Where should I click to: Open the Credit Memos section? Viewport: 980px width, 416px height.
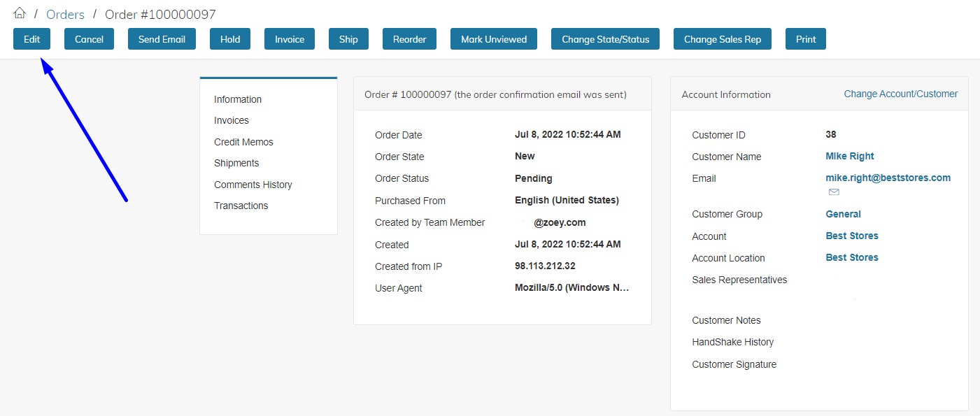pyautogui.click(x=243, y=142)
